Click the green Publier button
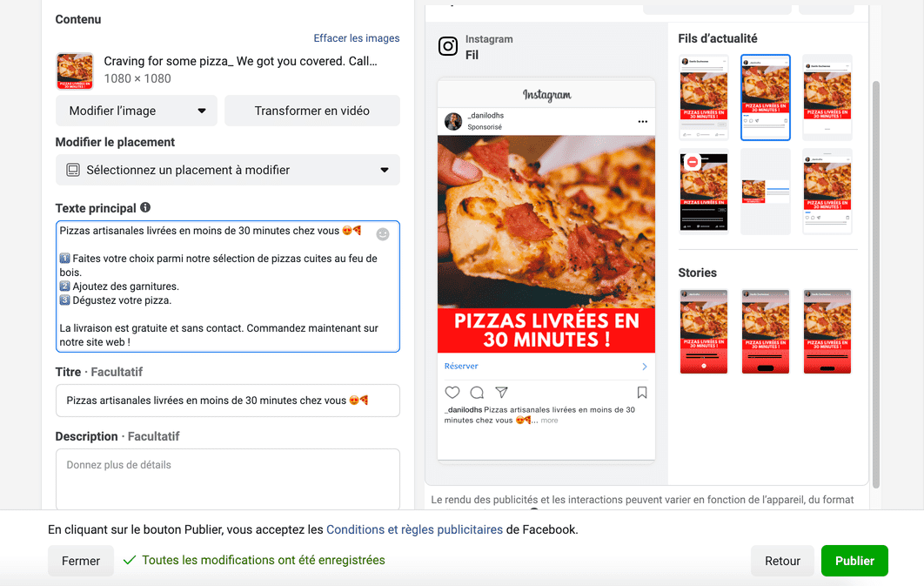This screenshot has width=924, height=586. point(854,561)
